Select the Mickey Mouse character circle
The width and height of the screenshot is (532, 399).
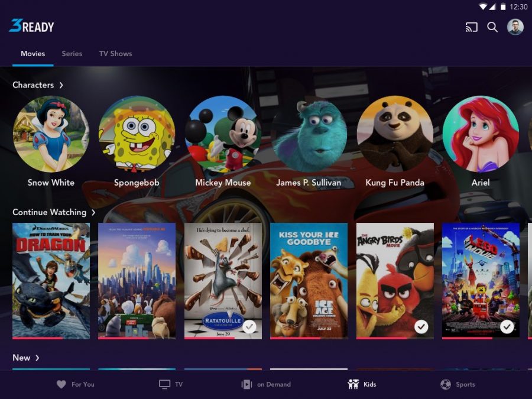click(223, 134)
